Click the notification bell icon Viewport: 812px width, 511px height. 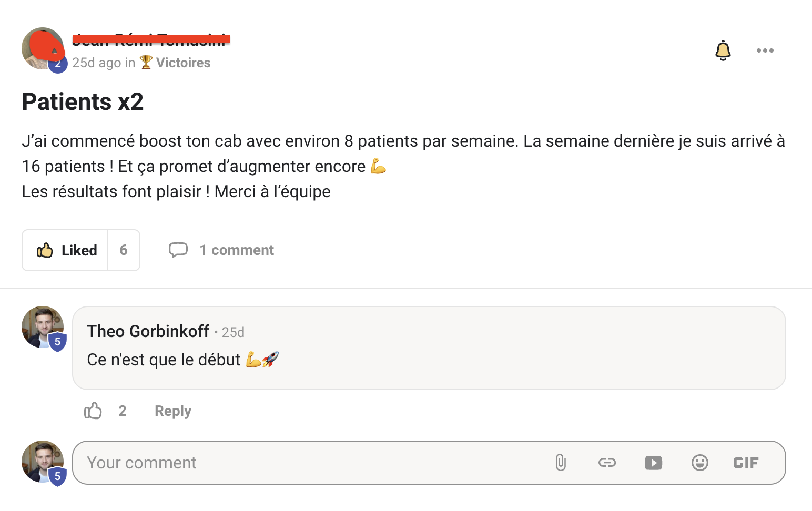[x=723, y=50]
